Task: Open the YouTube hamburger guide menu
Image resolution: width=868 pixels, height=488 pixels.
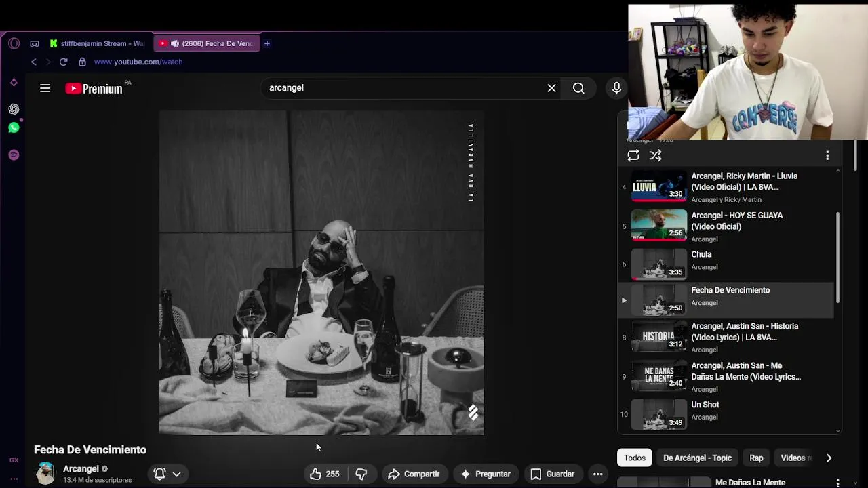Action: pos(45,88)
